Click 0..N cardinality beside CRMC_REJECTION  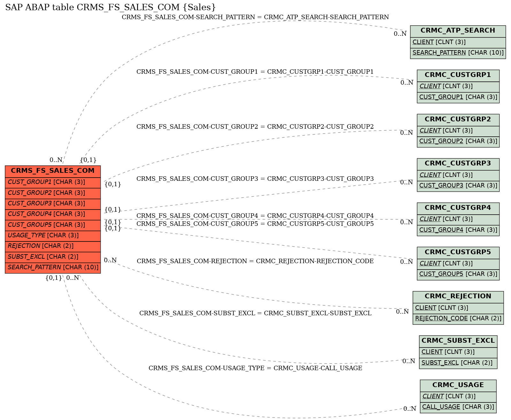[402, 312]
